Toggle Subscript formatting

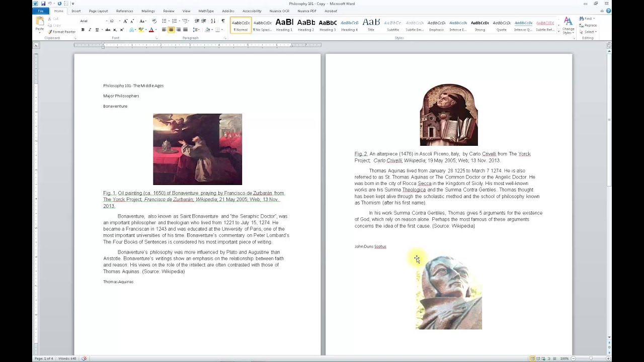coord(115,30)
